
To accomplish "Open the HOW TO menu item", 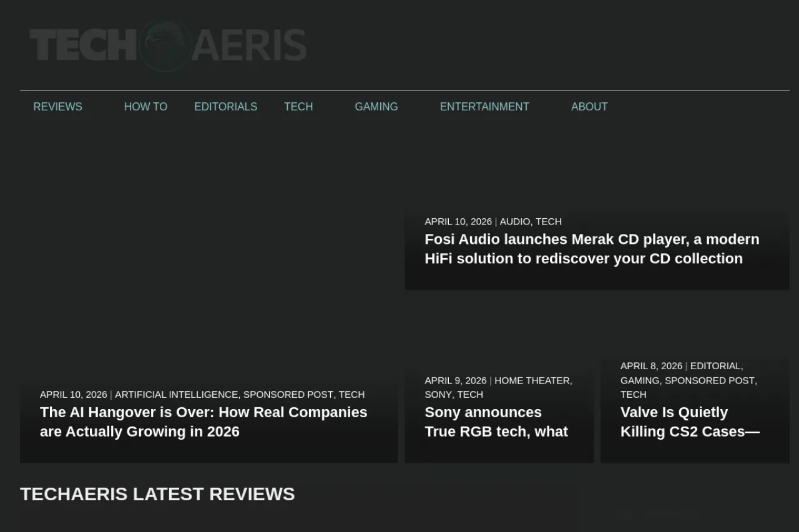I will (145, 107).
